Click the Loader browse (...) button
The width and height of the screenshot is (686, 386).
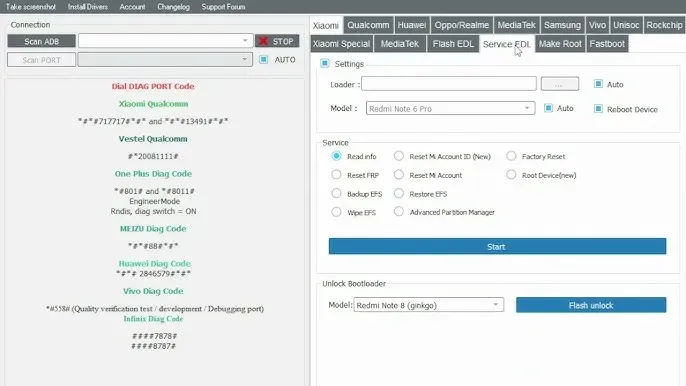click(x=560, y=84)
